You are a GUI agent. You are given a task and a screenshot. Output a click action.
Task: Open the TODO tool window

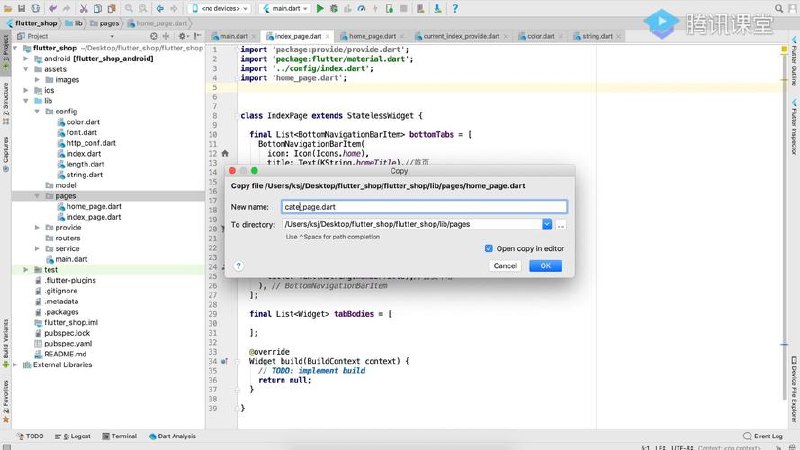[34, 436]
